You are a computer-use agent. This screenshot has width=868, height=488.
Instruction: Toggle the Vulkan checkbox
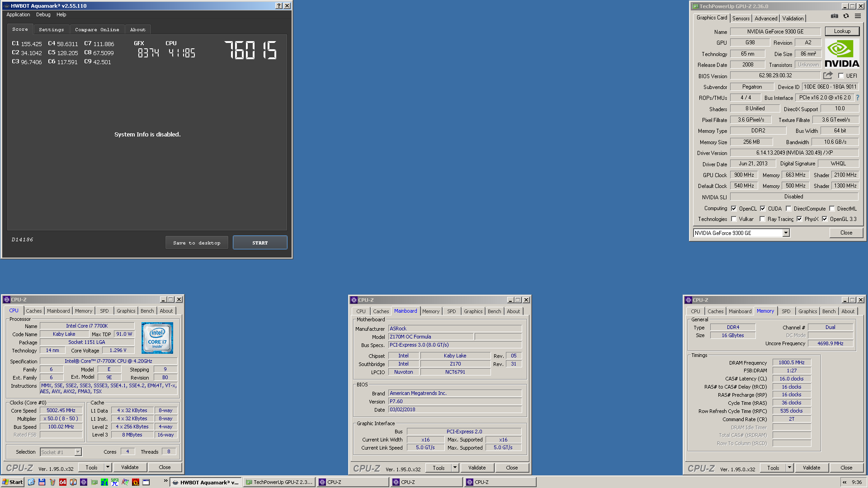tap(734, 219)
